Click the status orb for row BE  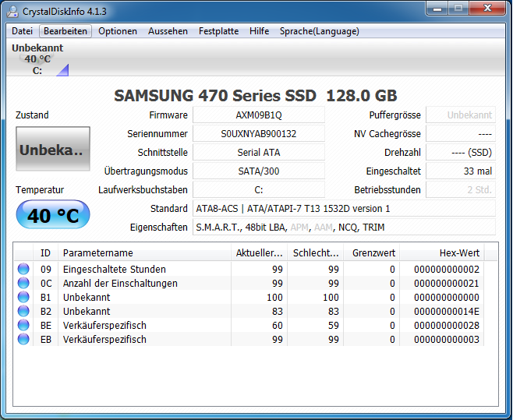click(23, 325)
